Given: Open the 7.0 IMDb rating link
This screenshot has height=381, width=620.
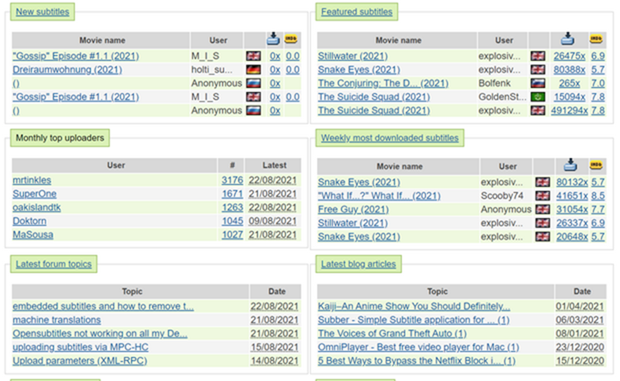Looking at the screenshot, I should (598, 83).
